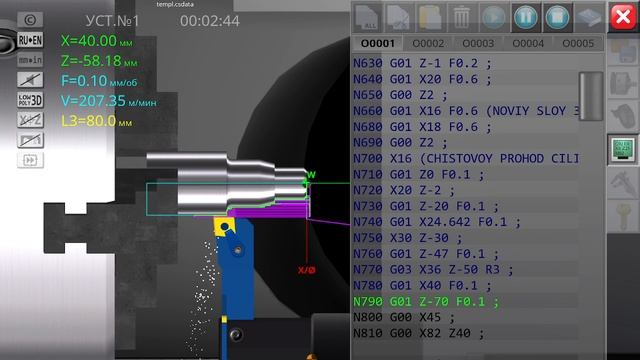Click the Z=-58.18 coordinate readout
640x360 pixels.
[x=99, y=61]
